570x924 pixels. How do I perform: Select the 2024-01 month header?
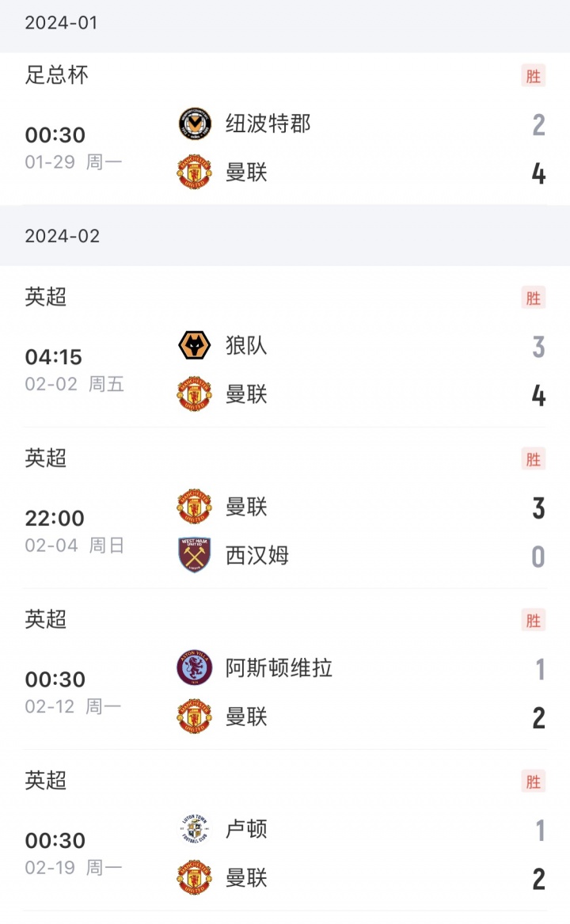pos(61,23)
